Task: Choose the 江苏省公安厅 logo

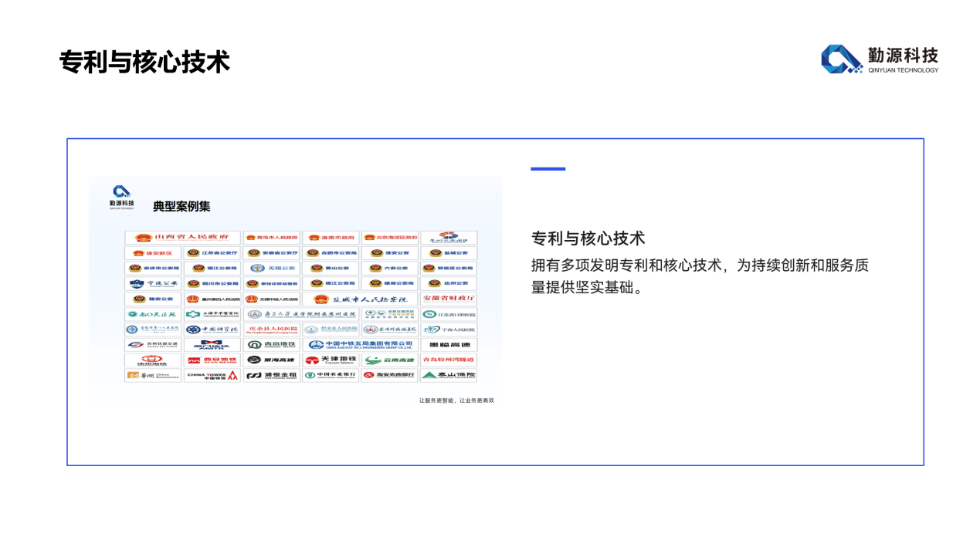Action: click(212, 253)
